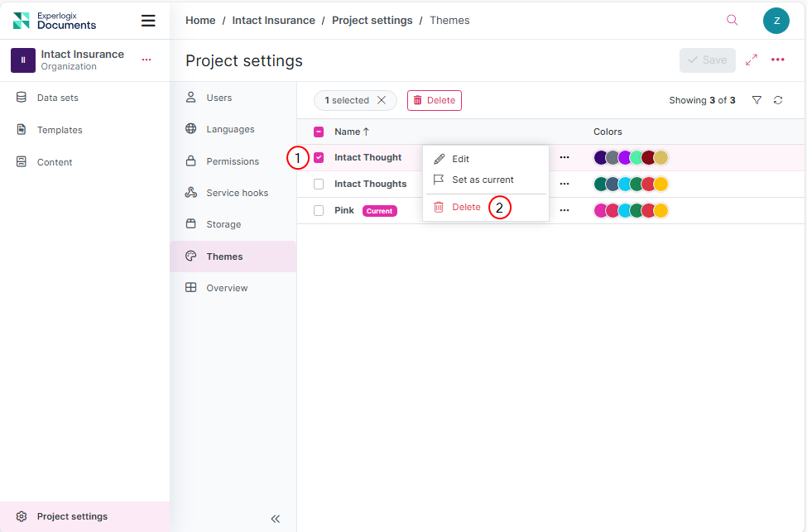This screenshot has width=807, height=532.
Task: Check the Intact Thoughts row checkbox
Action: click(x=319, y=184)
